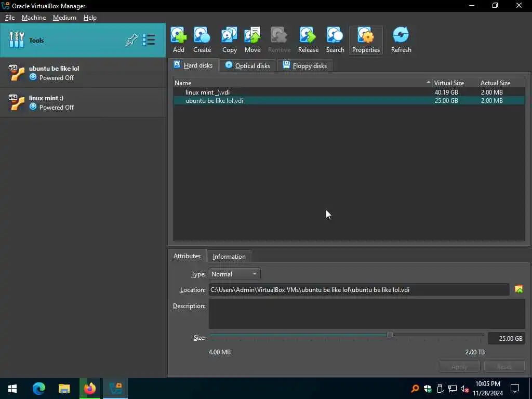Click the Search toolbar icon

[x=335, y=40]
